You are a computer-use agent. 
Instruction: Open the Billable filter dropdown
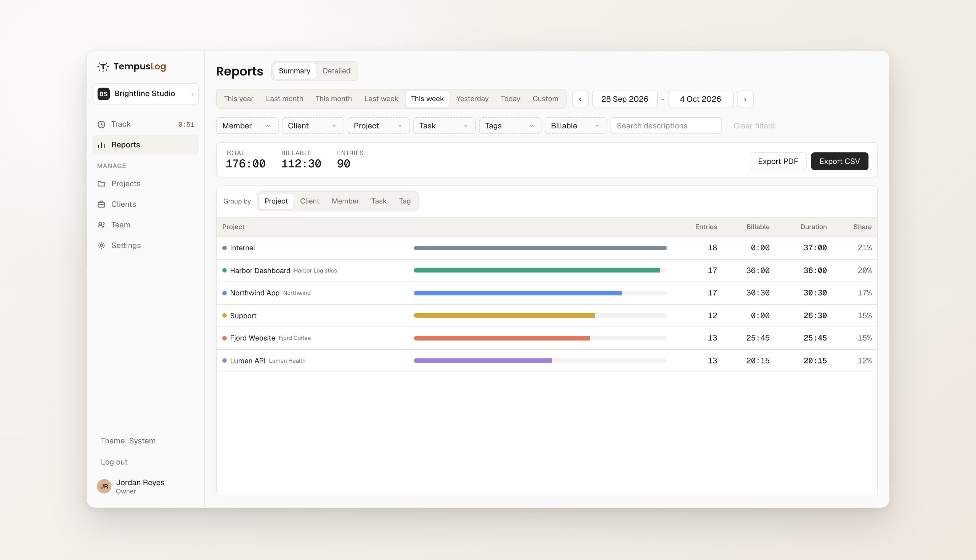coord(576,126)
